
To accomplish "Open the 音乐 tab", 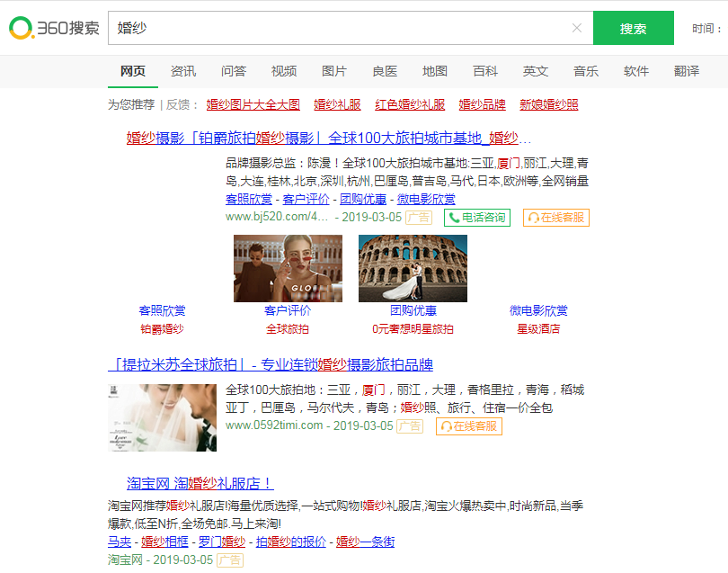I will click(x=586, y=71).
